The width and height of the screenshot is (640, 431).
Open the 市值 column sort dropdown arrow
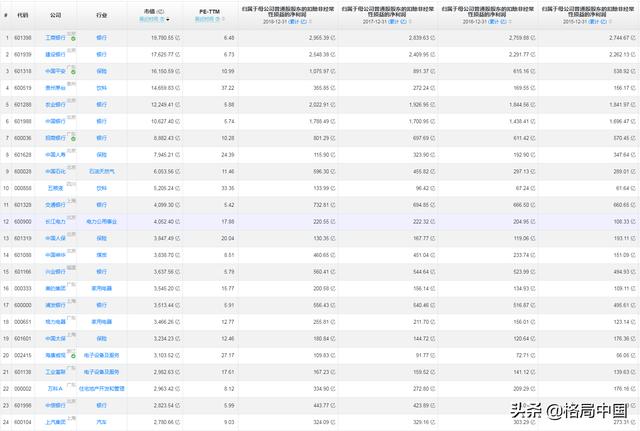click(168, 20)
